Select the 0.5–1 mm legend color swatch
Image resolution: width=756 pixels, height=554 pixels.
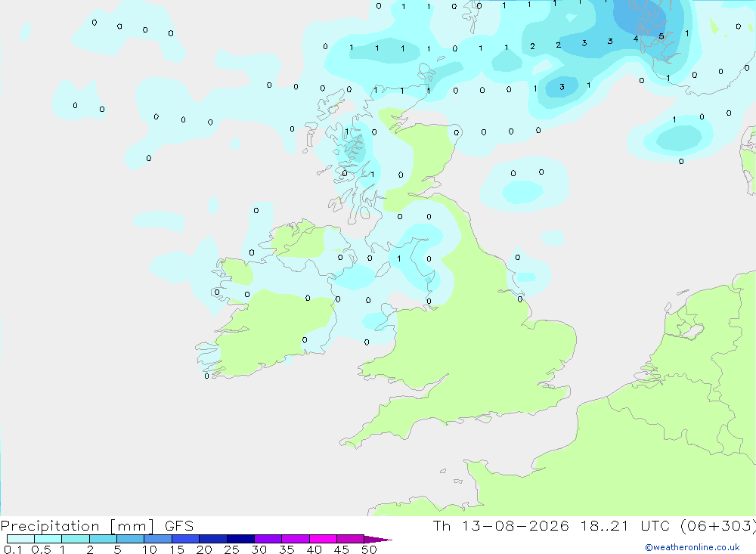click(48, 539)
